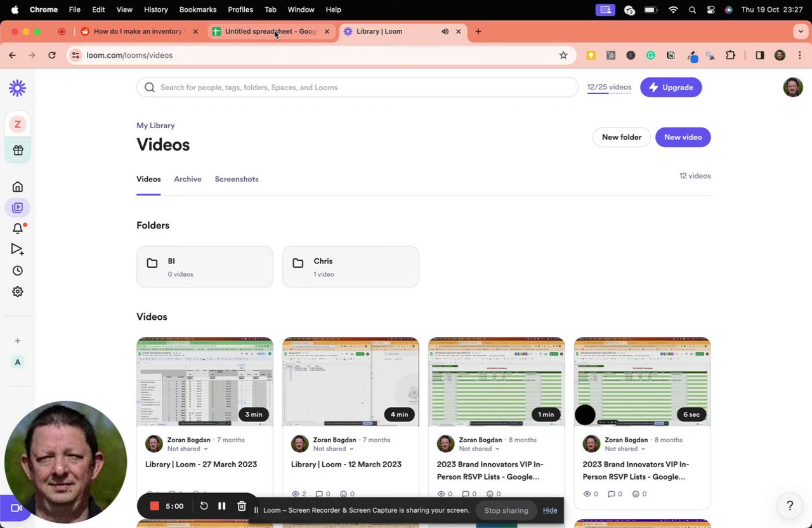Click the 12/25 videos usage link
This screenshot has width=812, height=528.
point(609,87)
